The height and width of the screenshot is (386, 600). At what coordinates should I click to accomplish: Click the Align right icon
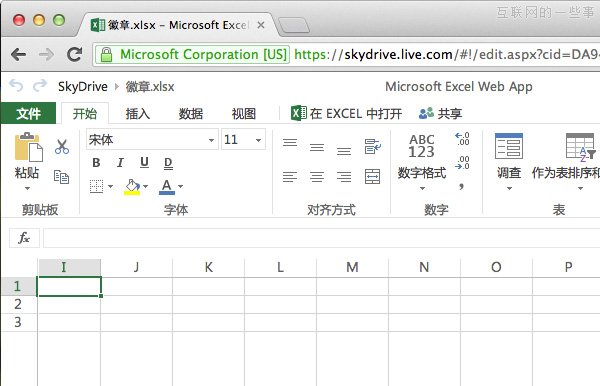pyautogui.click(x=344, y=177)
